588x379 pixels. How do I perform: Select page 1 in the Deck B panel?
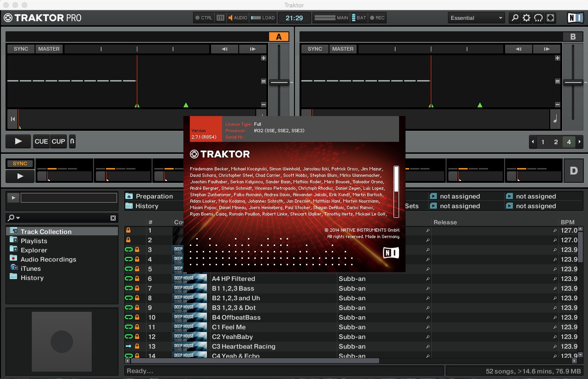coord(543,142)
